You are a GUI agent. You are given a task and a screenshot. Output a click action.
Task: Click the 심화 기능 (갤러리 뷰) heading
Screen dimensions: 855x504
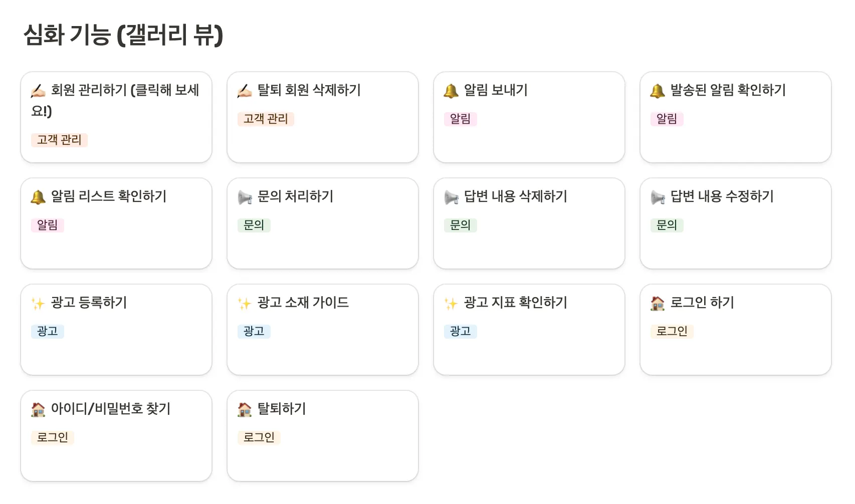123,35
